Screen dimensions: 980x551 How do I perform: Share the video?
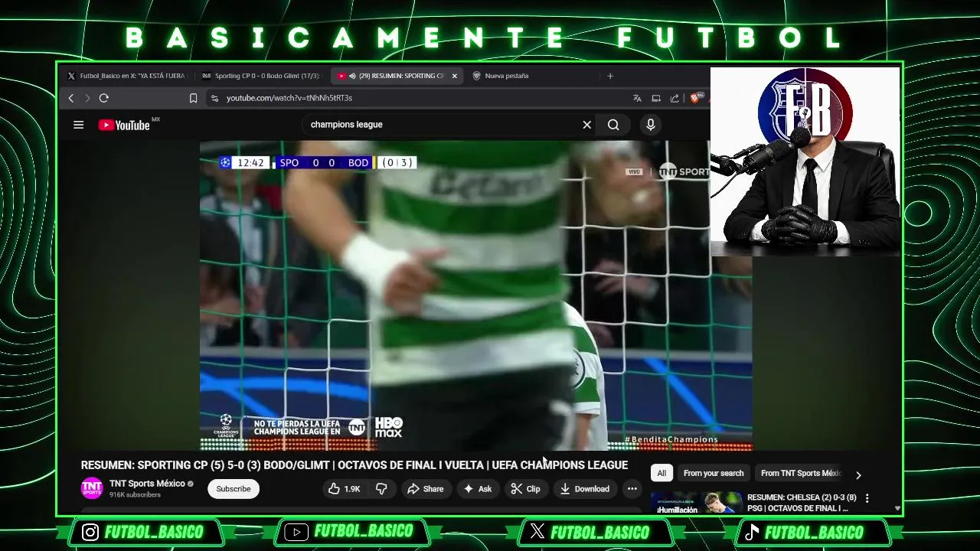point(425,489)
